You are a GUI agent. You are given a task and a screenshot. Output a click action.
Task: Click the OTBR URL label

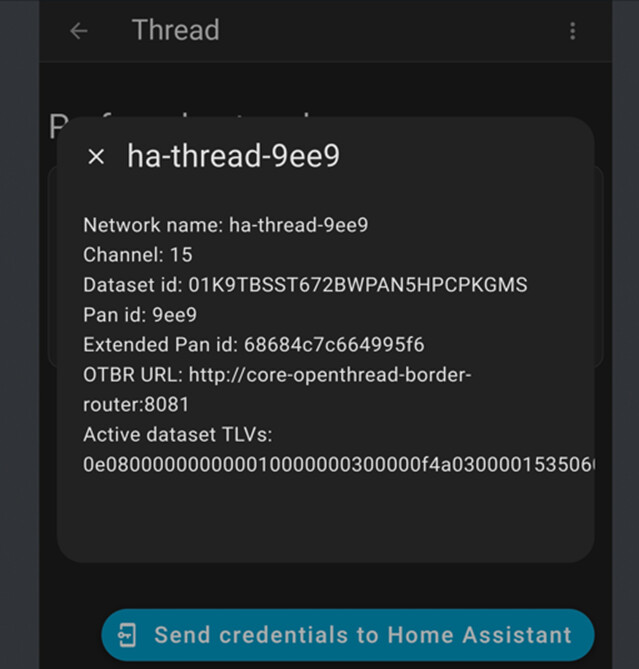(x=129, y=375)
